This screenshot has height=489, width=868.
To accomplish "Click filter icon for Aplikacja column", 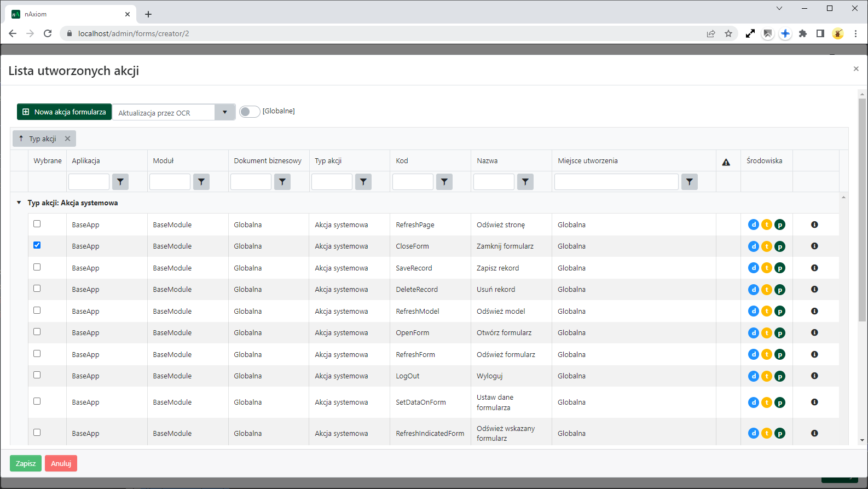I will point(120,182).
